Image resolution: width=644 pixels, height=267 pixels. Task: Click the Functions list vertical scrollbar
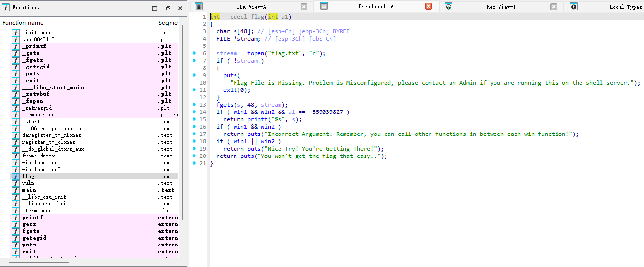tap(183, 122)
